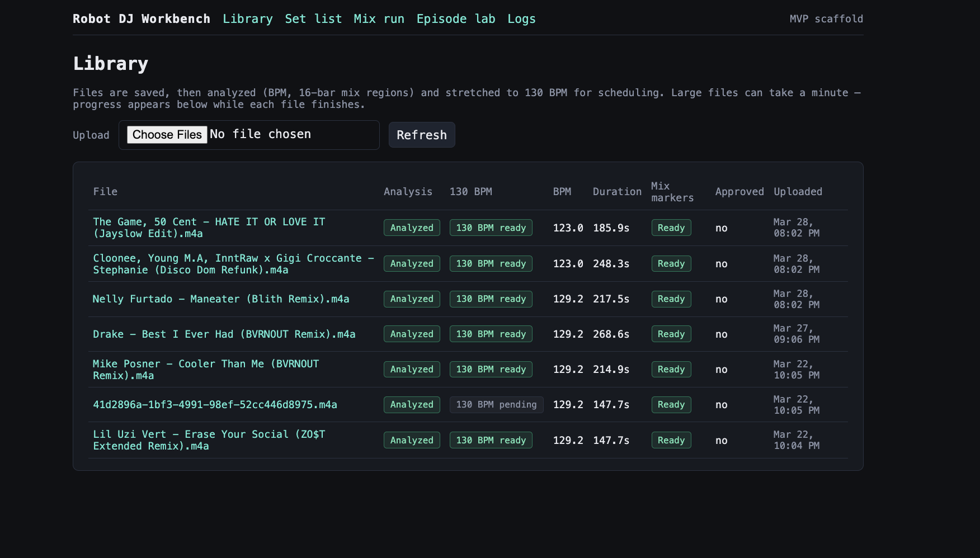Select the Drake - Best I Ever Had filename

224,334
